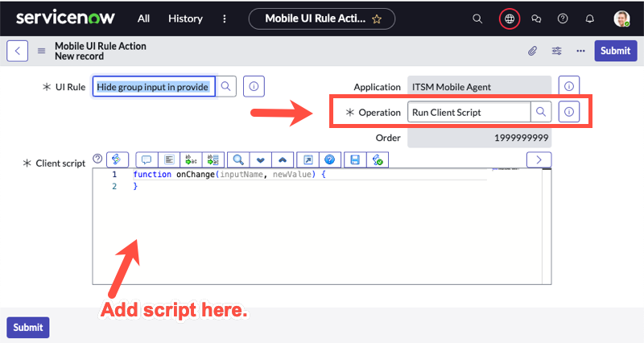Screen dimensions: 644x343
Task: Click the Application field ITSM Mobile Agent
Action: 479,87
